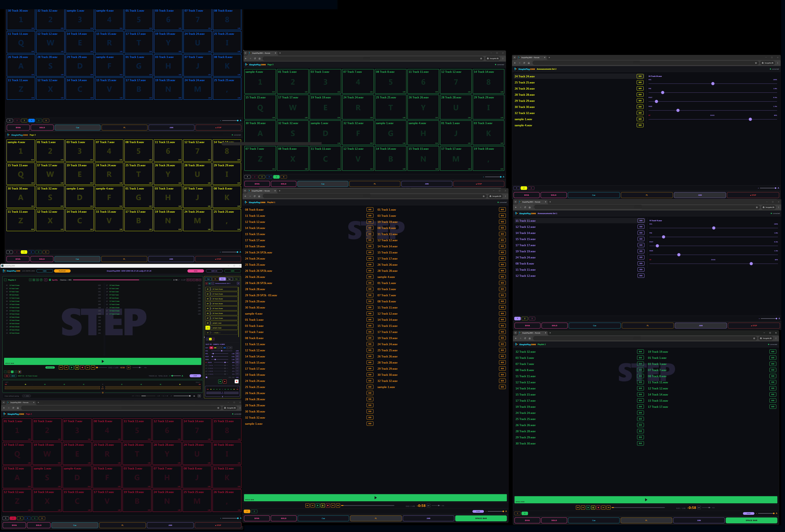This screenshot has height=532, width=785.
Task: Jump to last track in main app transport
Action: (93, 367)
